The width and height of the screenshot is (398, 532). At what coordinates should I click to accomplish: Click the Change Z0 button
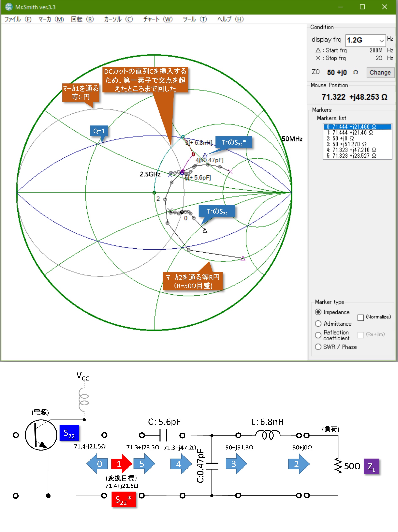380,72
